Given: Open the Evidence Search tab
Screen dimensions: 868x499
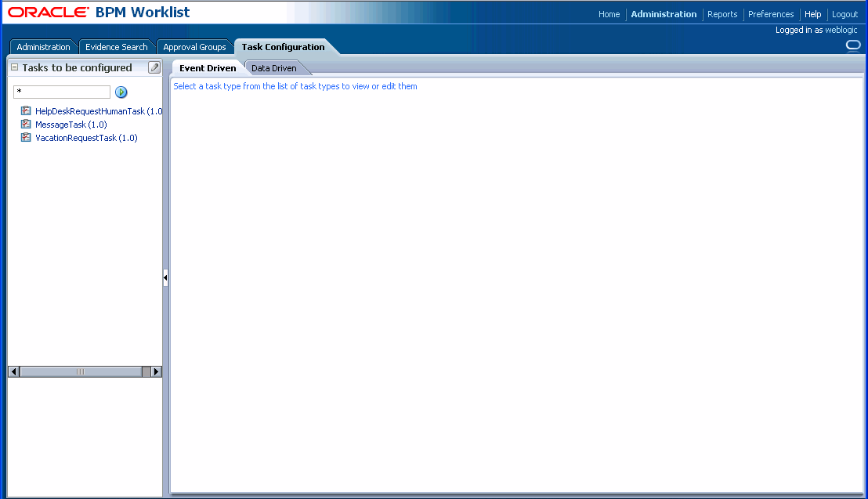Looking at the screenshot, I should pos(116,46).
